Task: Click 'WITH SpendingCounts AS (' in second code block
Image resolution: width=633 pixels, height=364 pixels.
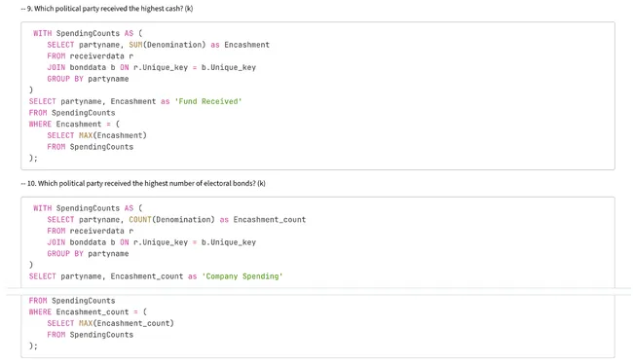Action: pos(88,208)
